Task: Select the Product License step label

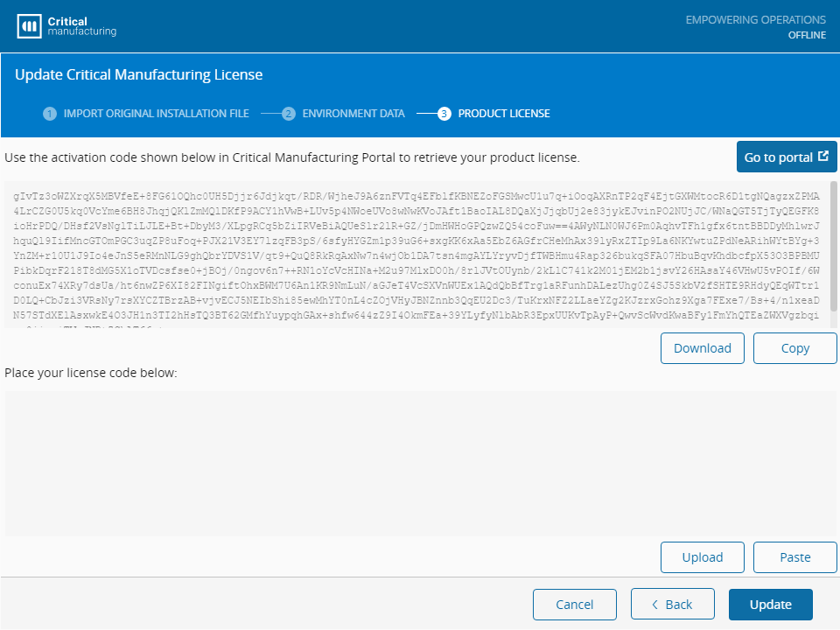Action: [504, 114]
